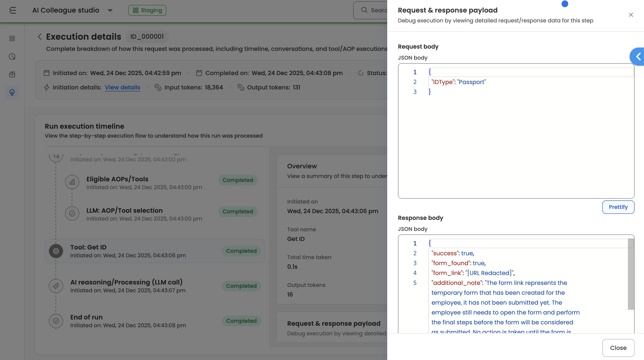The width and height of the screenshot is (644, 360).
Task: Click the Status spinner icon
Action: coord(361,73)
